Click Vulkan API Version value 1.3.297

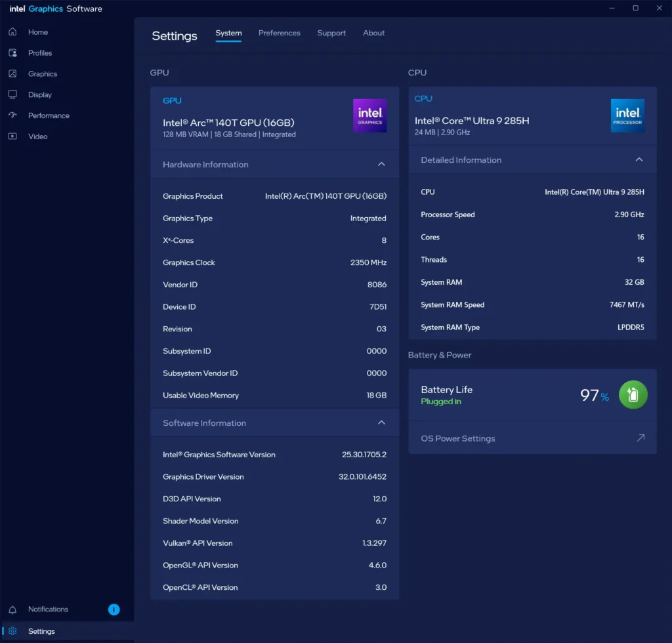(x=374, y=543)
